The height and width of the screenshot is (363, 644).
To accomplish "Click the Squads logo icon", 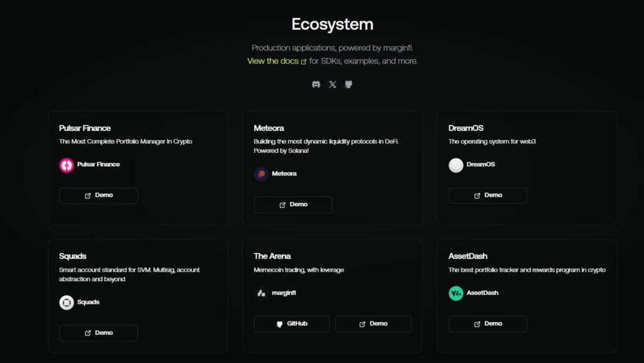I will point(67,303).
